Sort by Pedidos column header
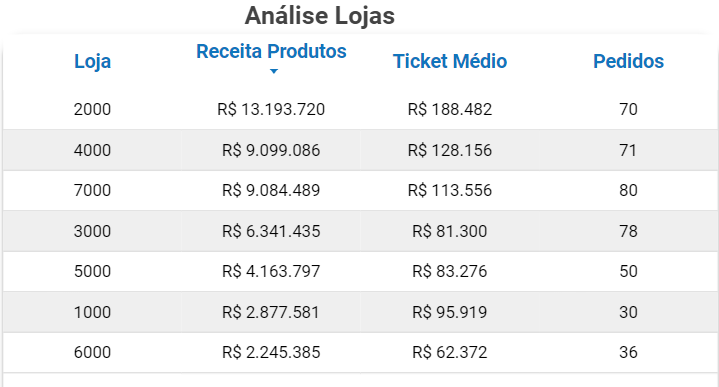The width and height of the screenshot is (719, 387). [x=628, y=61]
